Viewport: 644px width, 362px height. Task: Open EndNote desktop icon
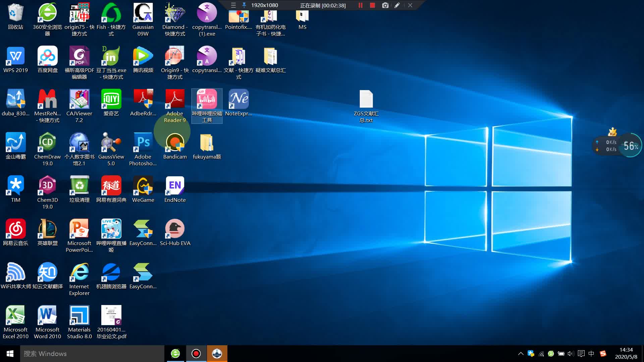175,186
